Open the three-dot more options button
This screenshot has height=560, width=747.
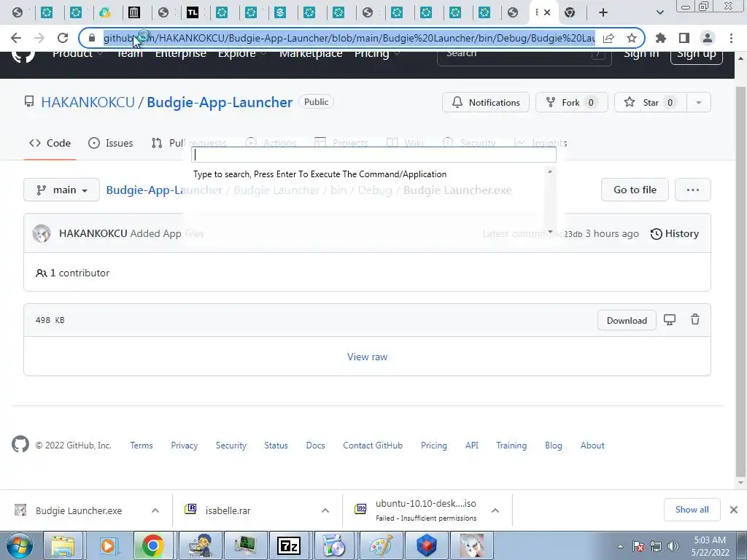pyautogui.click(x=693, y=190)
